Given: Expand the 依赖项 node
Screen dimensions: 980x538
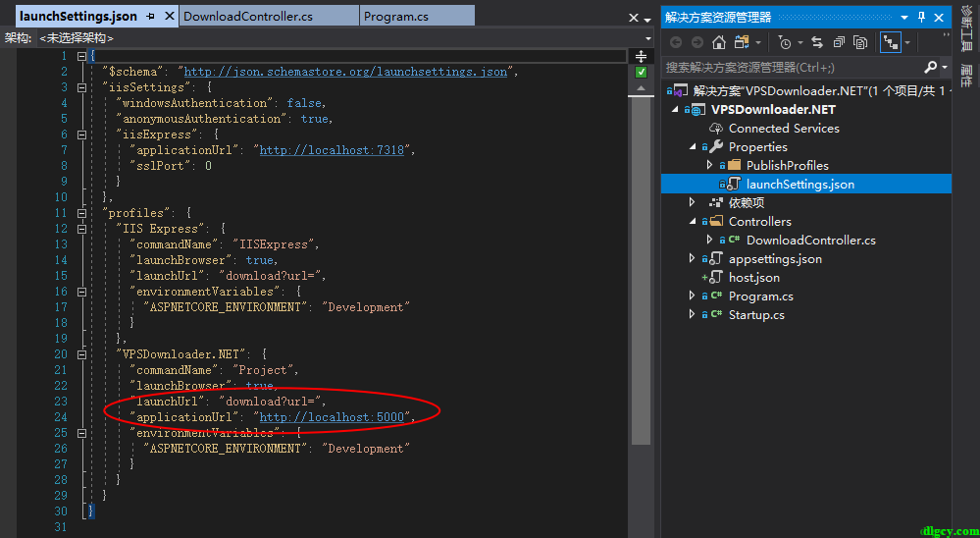Looking at the screenshot, I should coord(692,202).
